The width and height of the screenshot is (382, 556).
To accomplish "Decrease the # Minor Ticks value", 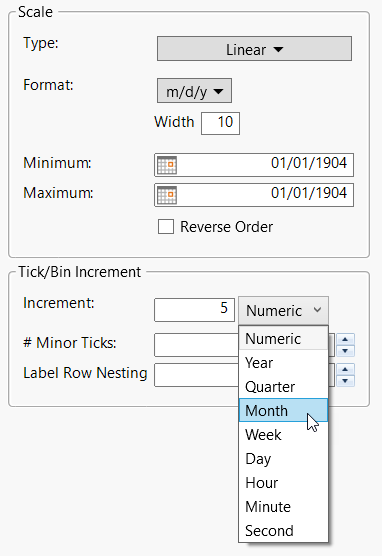I will coord(345,351).
